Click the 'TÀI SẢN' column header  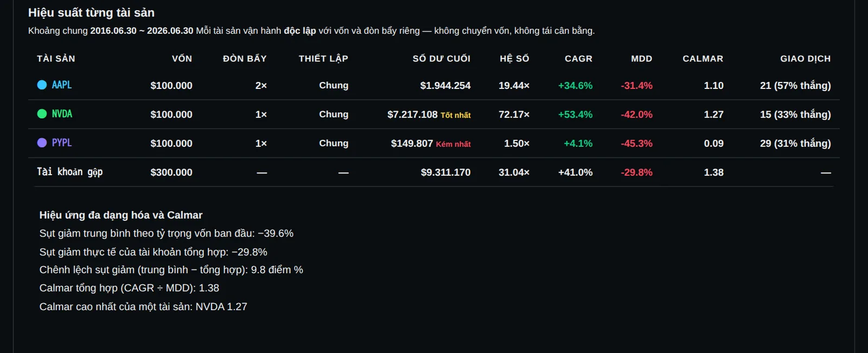pos(56,59)
